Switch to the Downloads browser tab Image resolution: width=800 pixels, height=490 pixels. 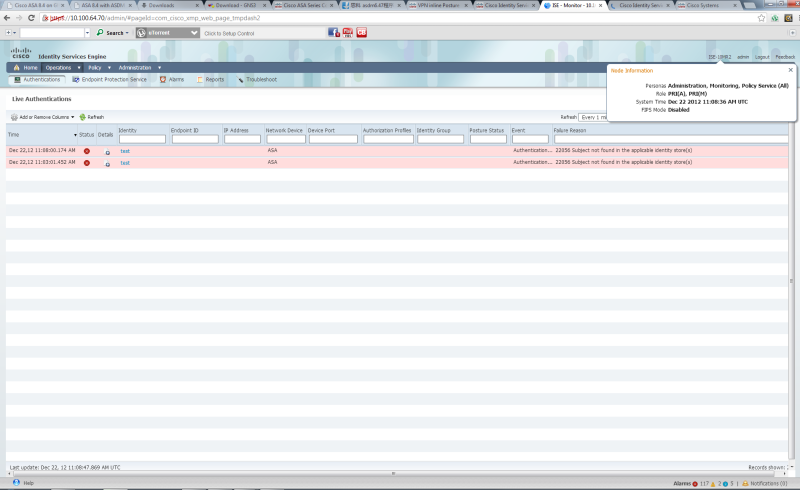[169, 5]
